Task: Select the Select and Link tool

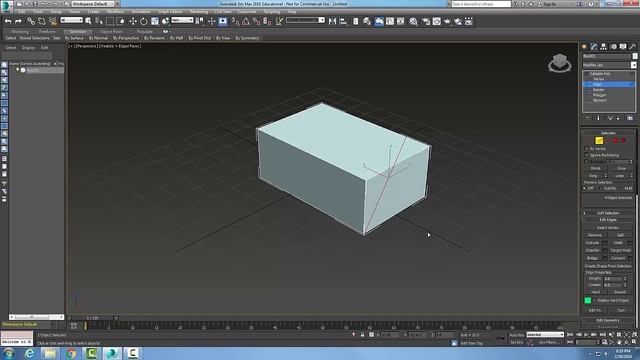Action: [31, 21]
